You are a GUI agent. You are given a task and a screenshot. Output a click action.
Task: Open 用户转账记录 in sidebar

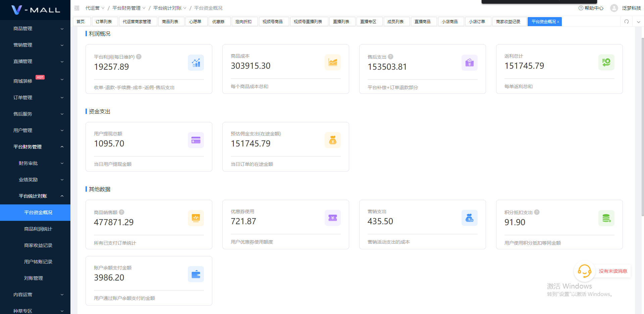(x=35, y=262)
